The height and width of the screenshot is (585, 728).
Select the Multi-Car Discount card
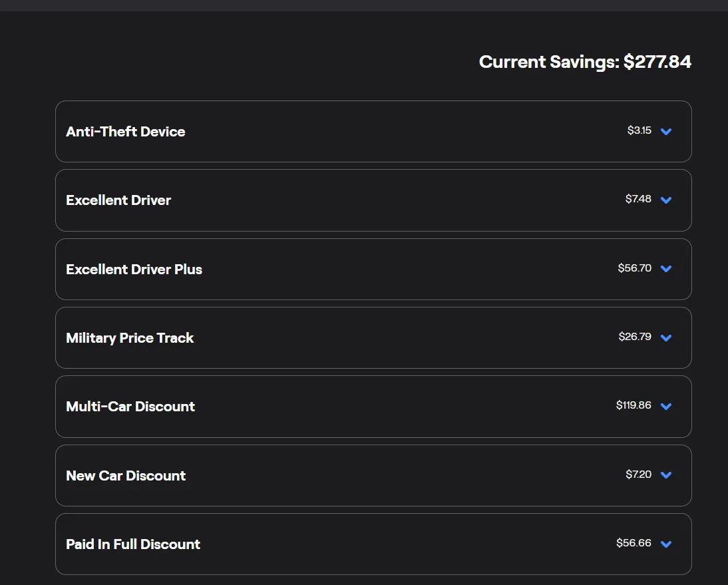click(373, 406)
